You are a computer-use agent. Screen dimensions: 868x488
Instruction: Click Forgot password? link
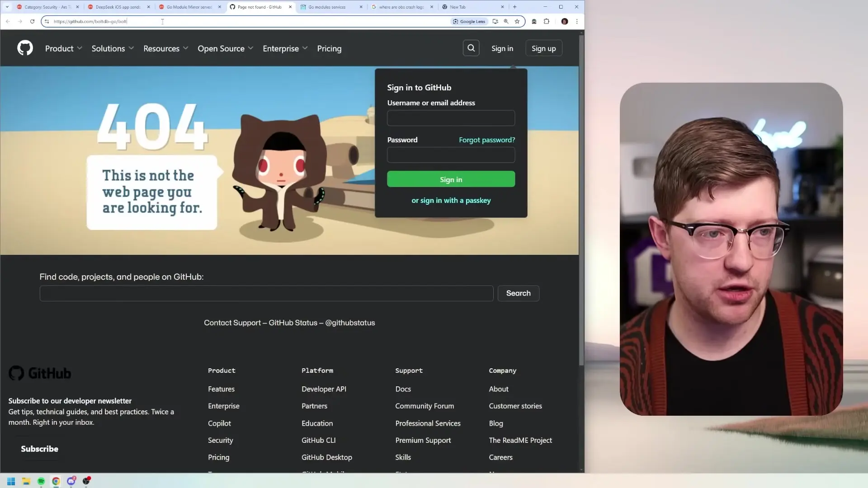coord(487,140)
